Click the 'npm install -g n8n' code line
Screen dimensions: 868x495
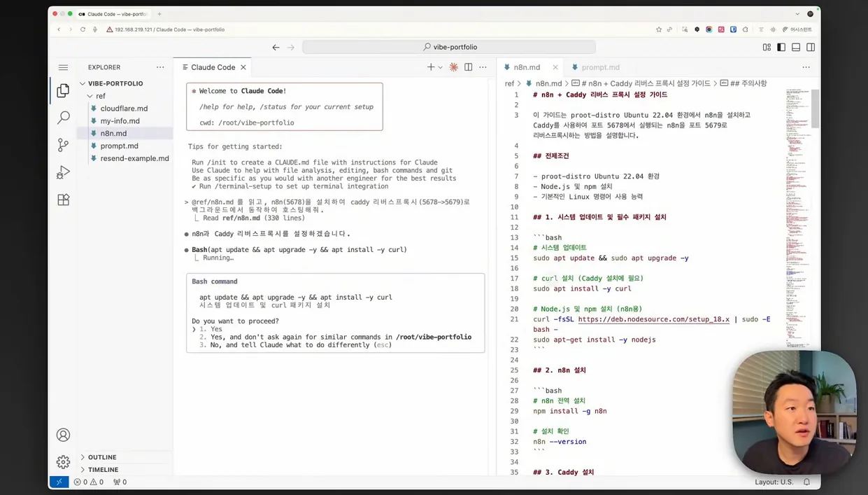click(x=569, y=411)
